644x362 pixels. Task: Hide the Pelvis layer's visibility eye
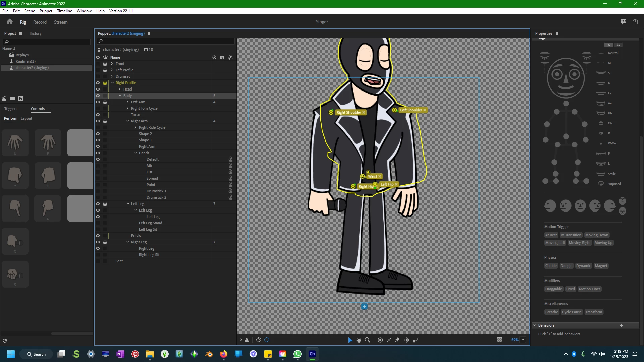tap(98, 236)
